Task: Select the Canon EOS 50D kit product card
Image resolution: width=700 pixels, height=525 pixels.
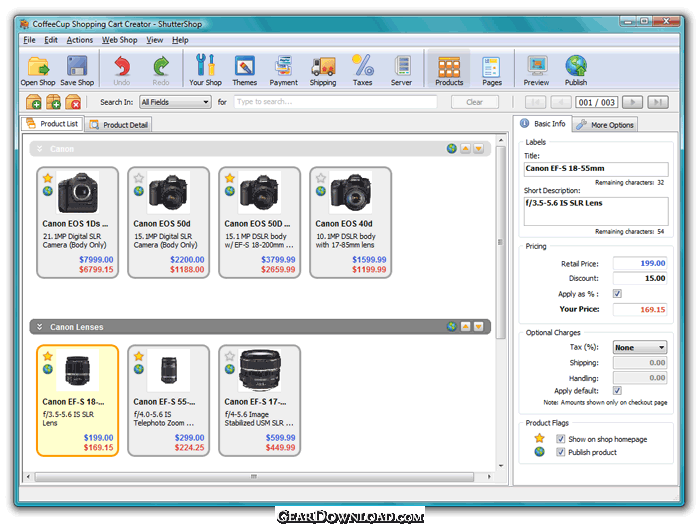Action: pos(259,223)
